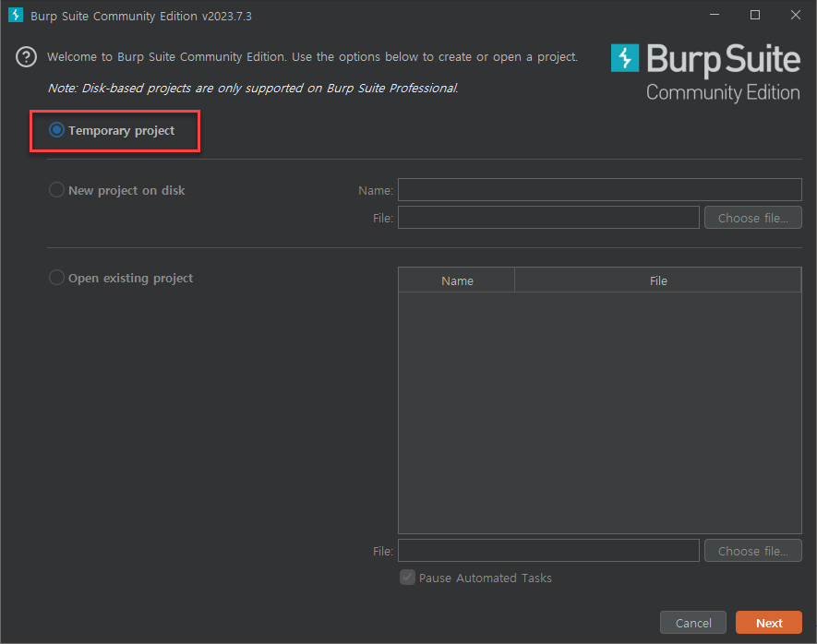Image resolution: width=817 pixels, height=644 pixels.
Task: Click the existing project File field
Action: (548, 550)
